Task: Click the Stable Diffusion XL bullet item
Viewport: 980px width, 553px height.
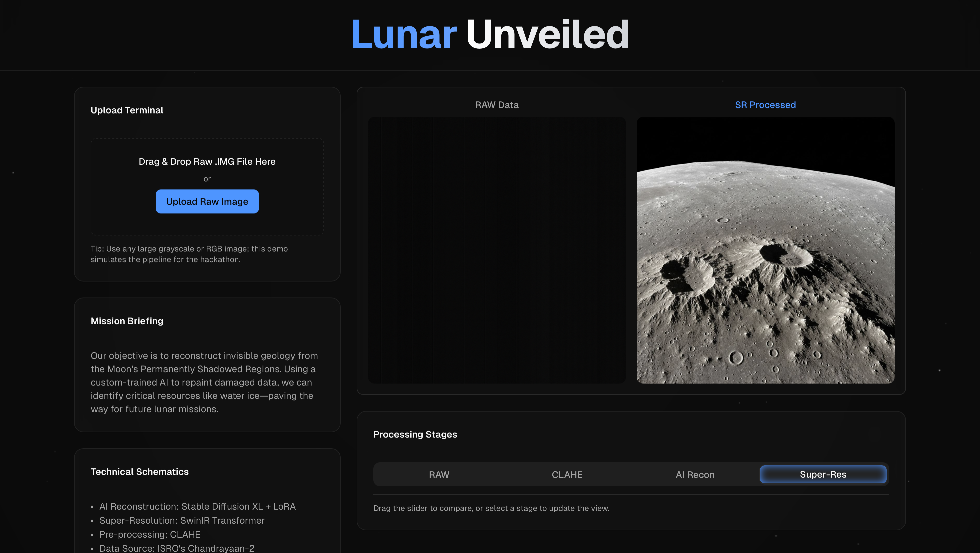Action: pos(197,506)
